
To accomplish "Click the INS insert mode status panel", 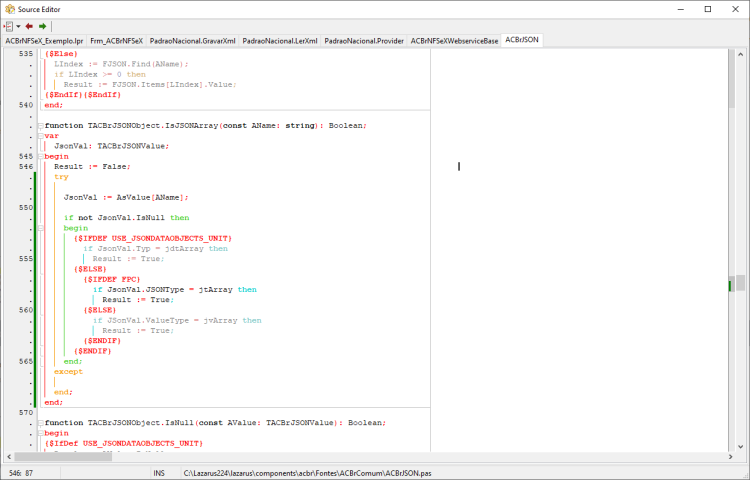I will (158, 473).
